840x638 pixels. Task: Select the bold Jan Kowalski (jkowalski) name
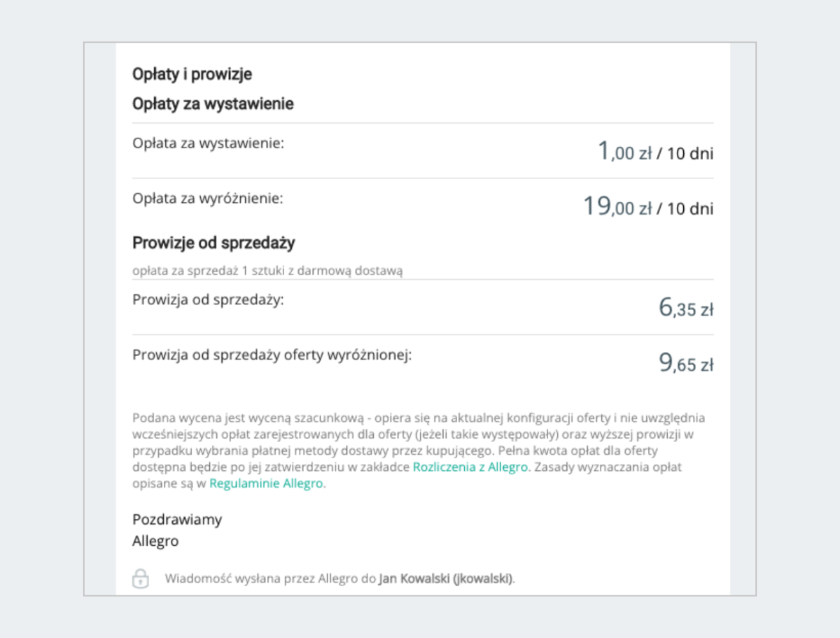(x=446, y=579)
